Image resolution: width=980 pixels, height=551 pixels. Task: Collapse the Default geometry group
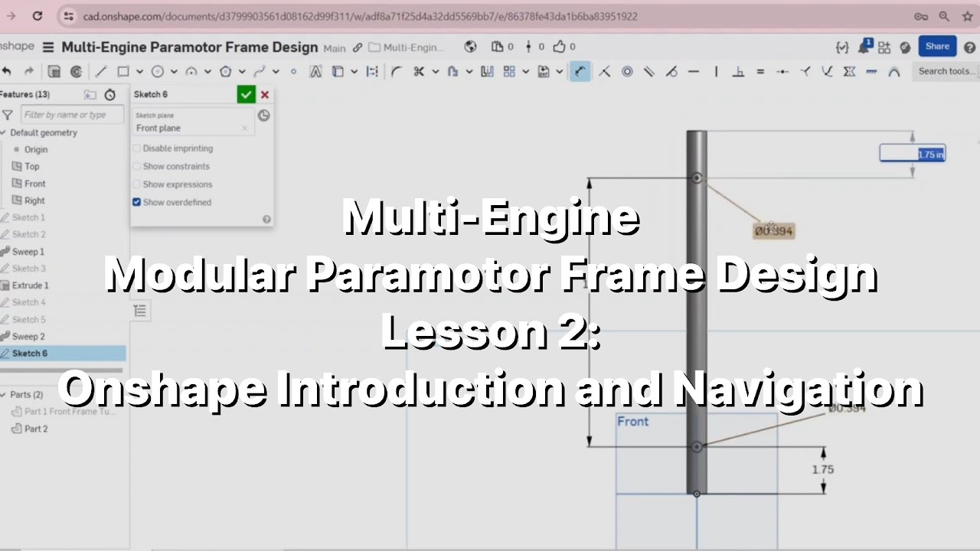pos(4,132)
